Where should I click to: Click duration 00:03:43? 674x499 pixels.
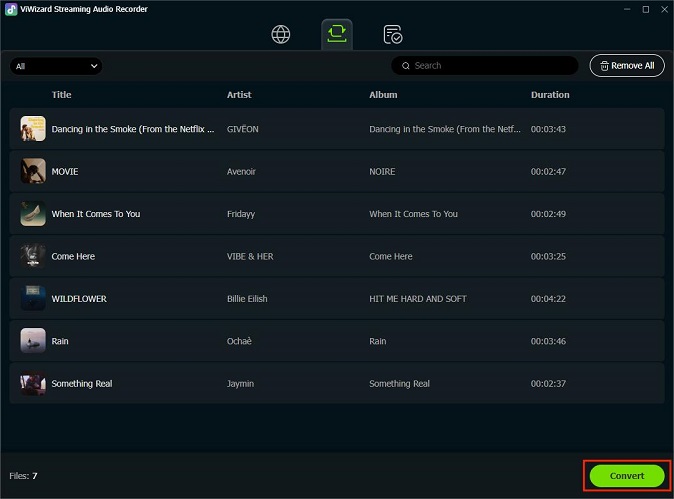pos(548,129)
